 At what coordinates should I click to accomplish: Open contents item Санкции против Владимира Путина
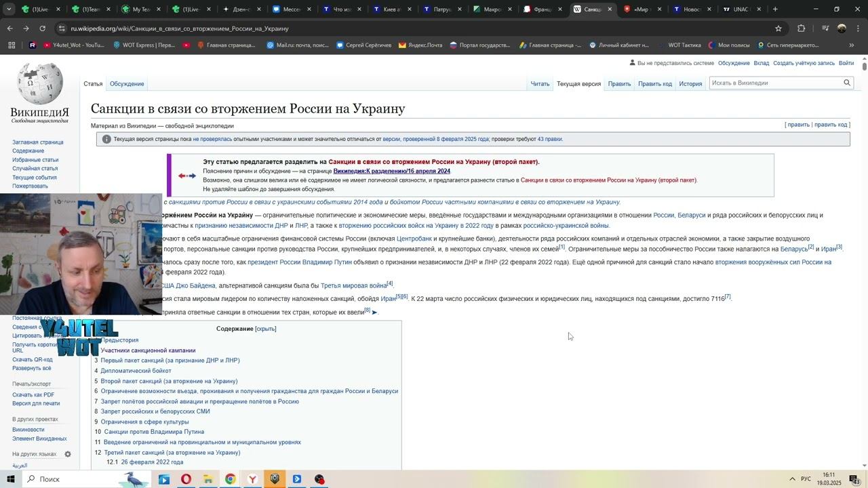(x=154, y=432)
